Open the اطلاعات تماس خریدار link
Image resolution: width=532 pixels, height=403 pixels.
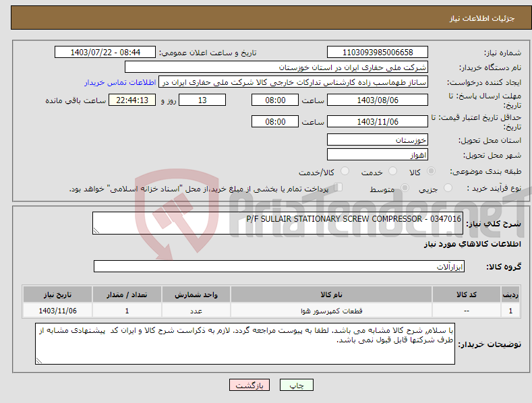120,82
